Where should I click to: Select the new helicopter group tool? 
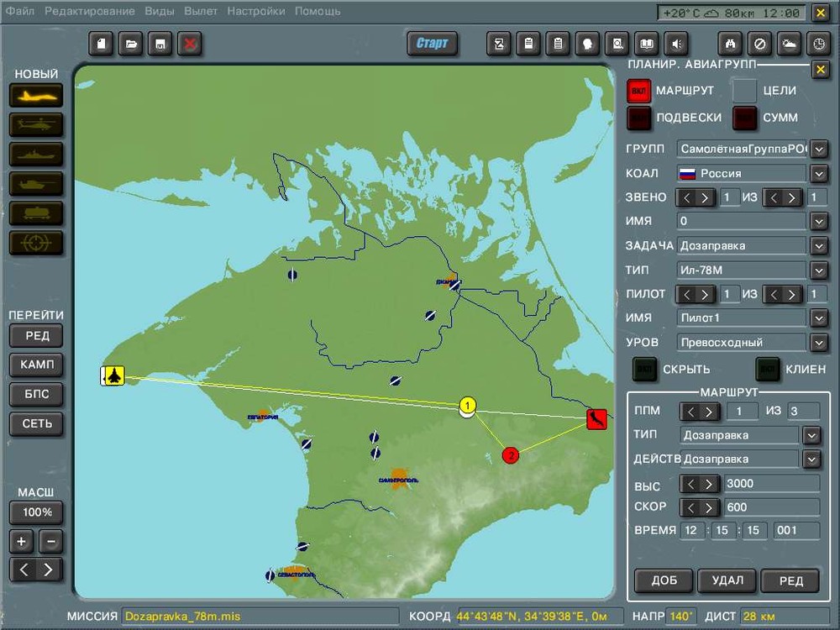(x=36, y=125)
